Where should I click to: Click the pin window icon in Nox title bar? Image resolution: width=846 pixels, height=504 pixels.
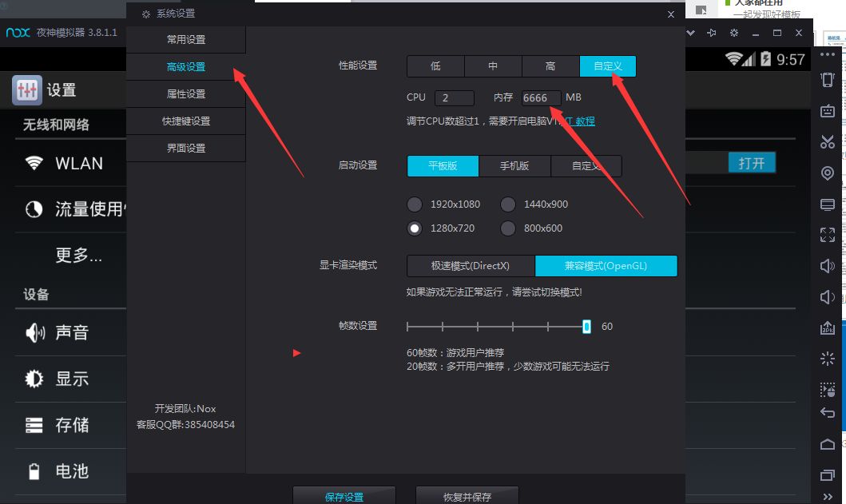[x=712, y=33]
